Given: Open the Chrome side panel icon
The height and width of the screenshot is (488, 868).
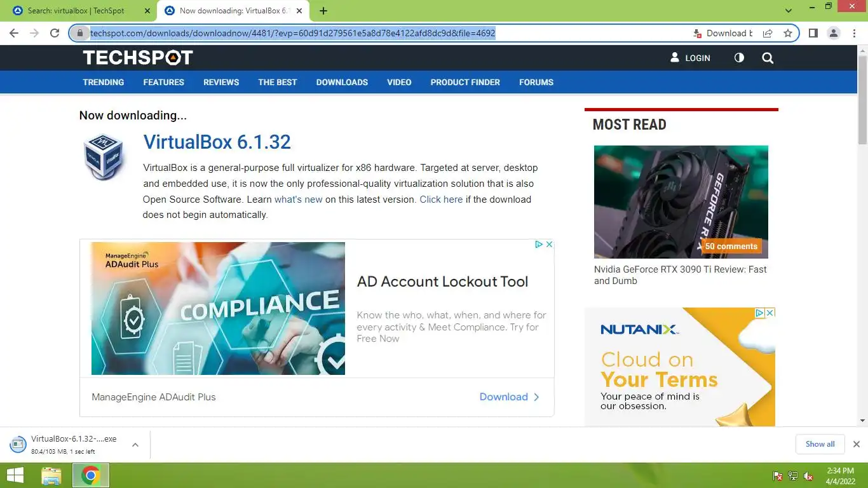Looking at the screenshot, I should click(813, 33).
